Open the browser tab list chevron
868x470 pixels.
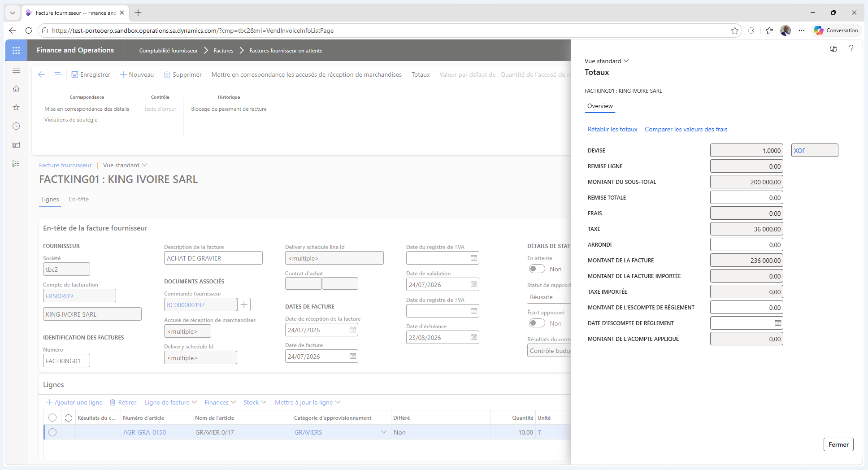13,13
